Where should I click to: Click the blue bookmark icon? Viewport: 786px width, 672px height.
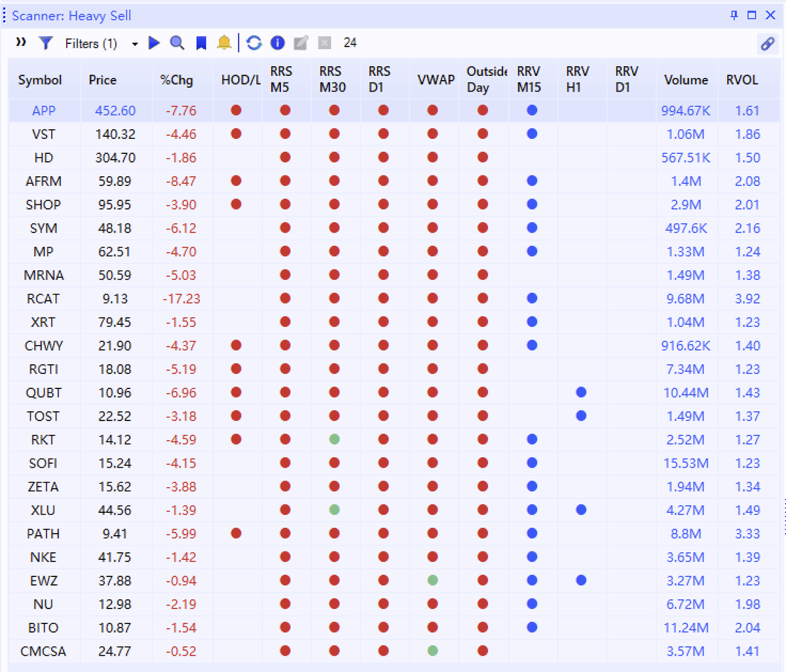(x=201, y=43)
